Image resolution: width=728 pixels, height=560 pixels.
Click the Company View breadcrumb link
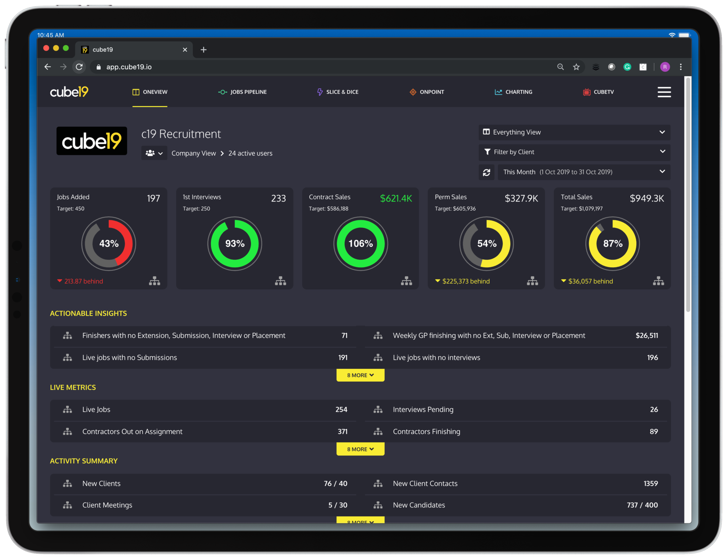pos(194,153)
